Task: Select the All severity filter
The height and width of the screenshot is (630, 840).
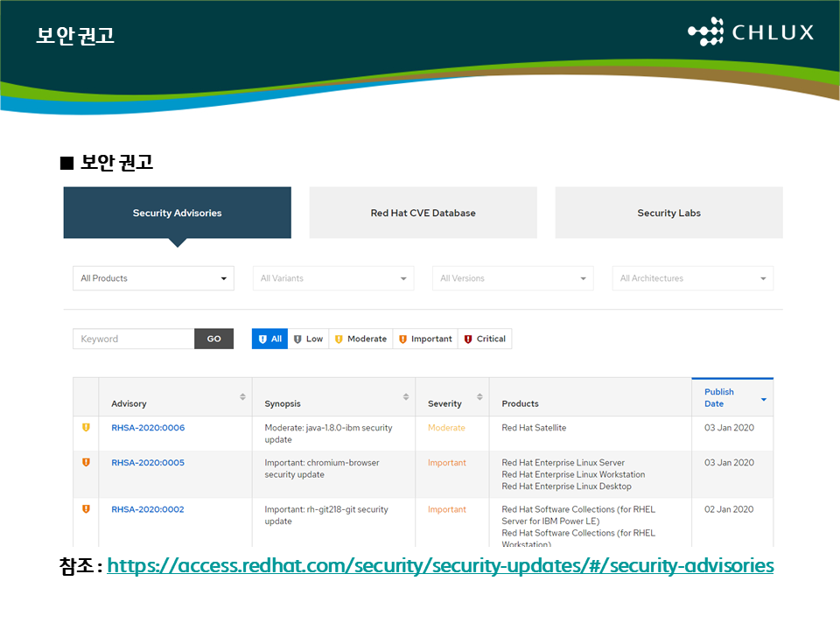Action: 270,339
